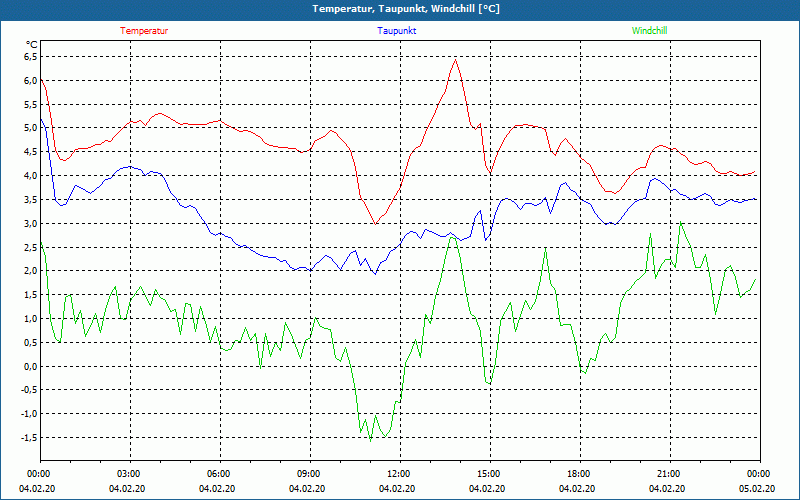Click the red temperature peak near 14:00
This screenshot has width=800, height=500.
point(455,60)
